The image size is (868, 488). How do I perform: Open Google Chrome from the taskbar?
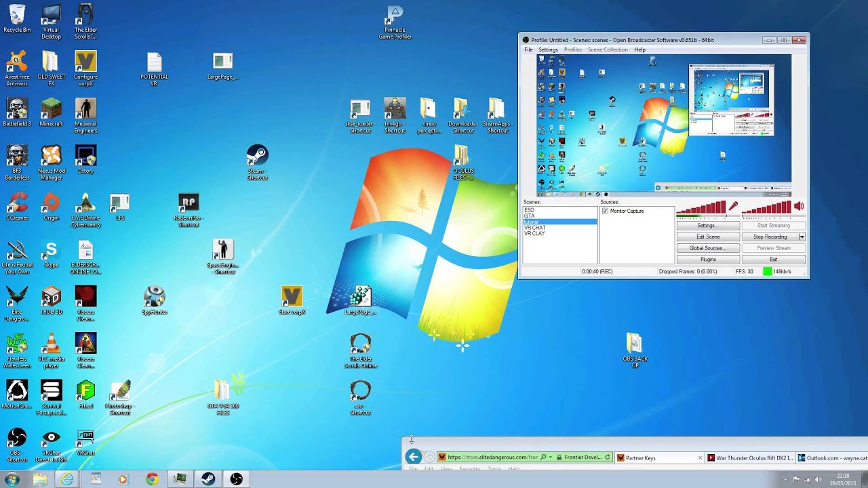point(152,479)
